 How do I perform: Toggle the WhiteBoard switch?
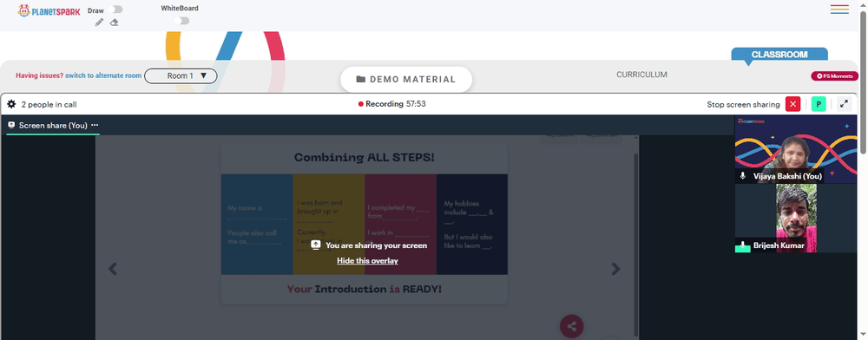pyautogui.click(x=181, y=21)
